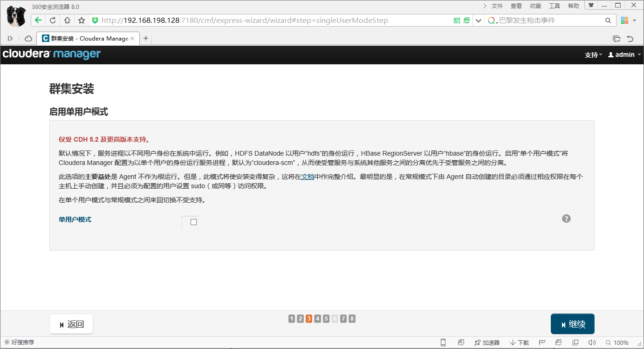This screenshot has width=644, height=349.
Task: Click the cloud favorites icon
Action: (28, 38)
